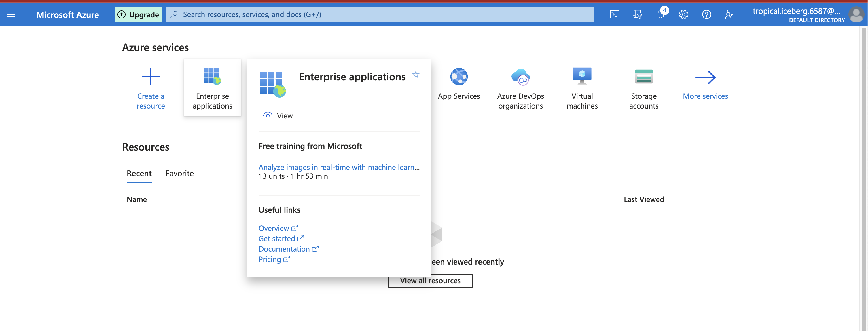Screen dimensions: 868x331
Task: Click the Useful links heading
Action: (x=279, y=210)
